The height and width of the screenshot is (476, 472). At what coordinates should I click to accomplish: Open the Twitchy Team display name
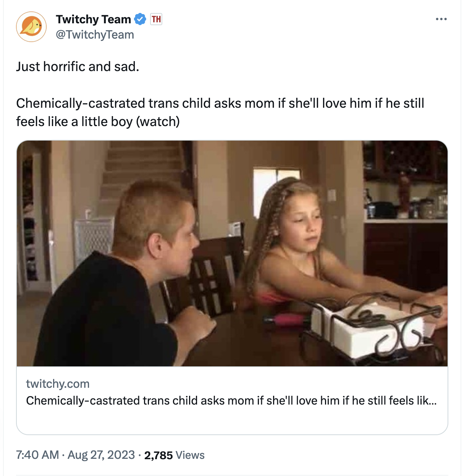point(93,19)
